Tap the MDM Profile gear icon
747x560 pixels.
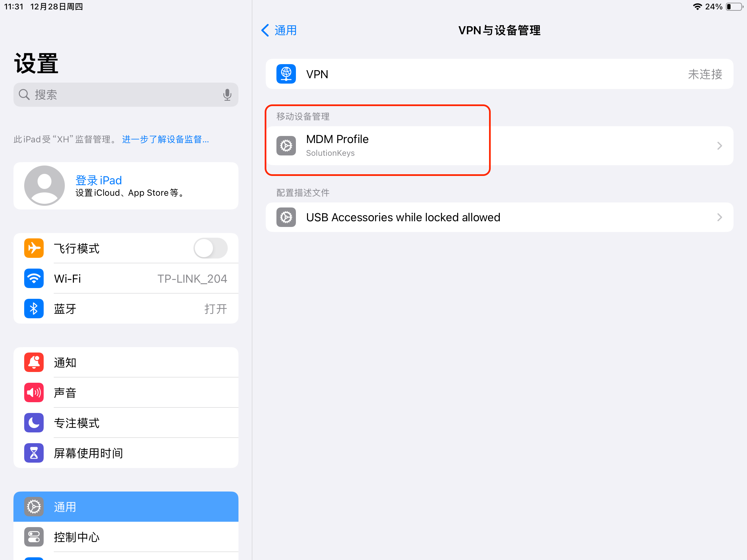click(286, 146)
